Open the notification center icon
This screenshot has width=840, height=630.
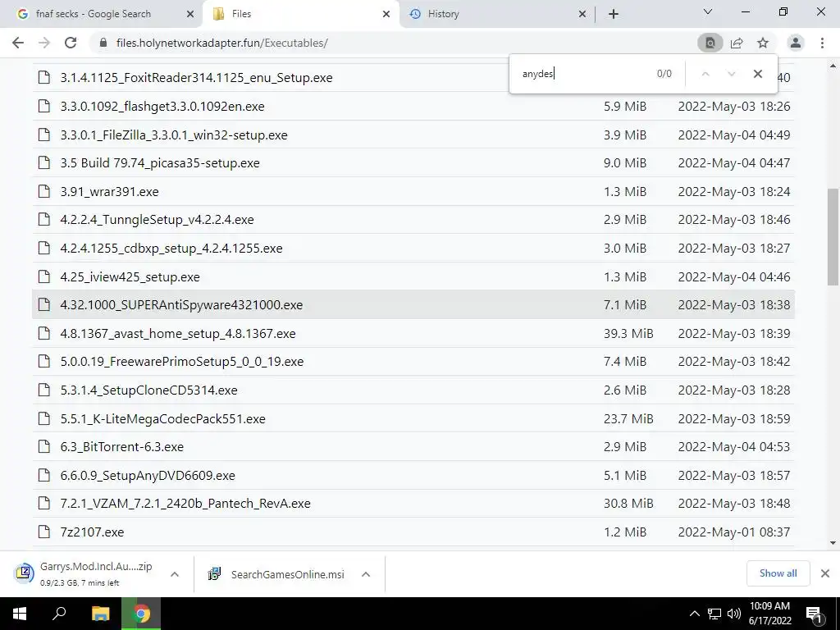814,614
